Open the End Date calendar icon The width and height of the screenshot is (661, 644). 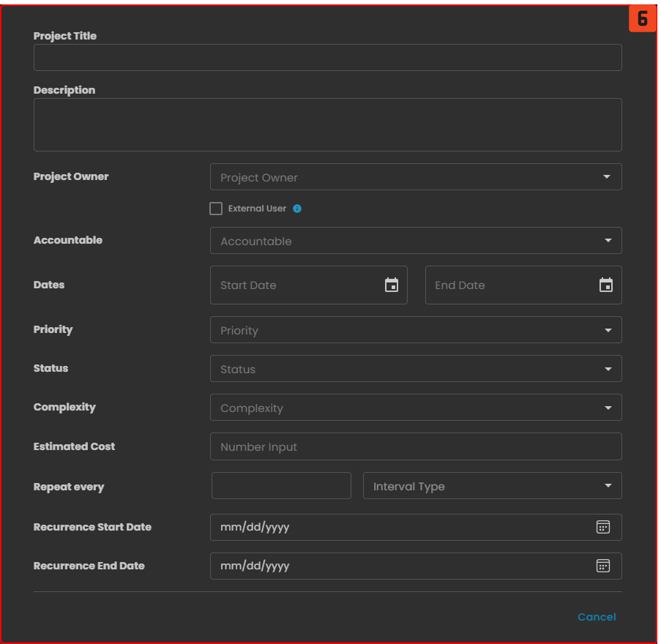pos(606,285)
